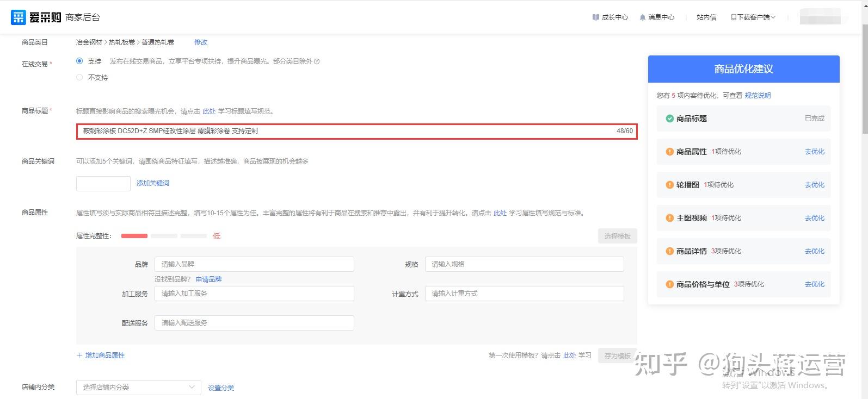Click the warning icon beside 商品价格与单位
The width and height of the screenshot is (868, 399).
[669, 284]
